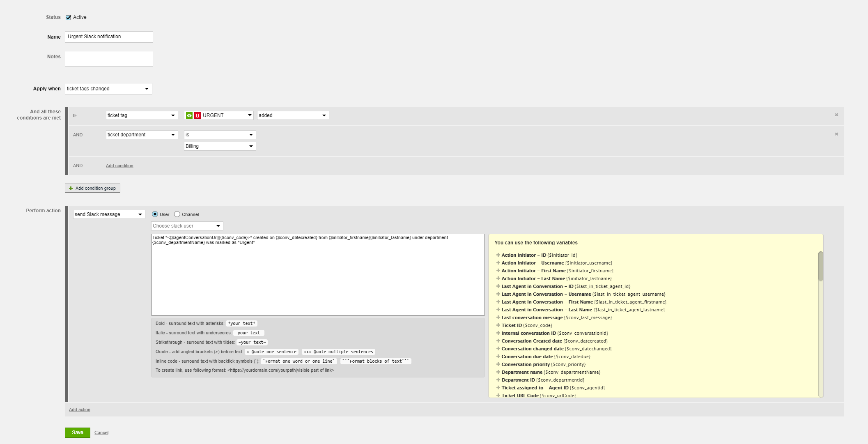
Task: Click the Notes text area
Action: coord(109,59)
